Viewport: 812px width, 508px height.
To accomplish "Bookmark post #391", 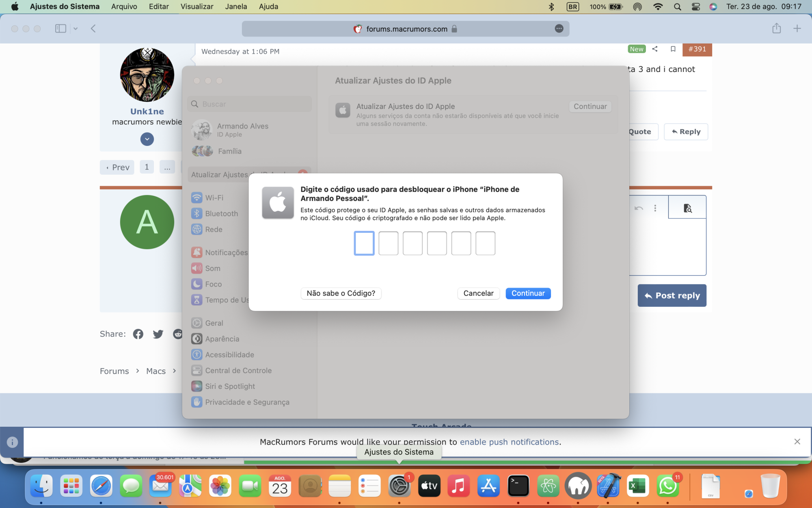I will [673, 49].
